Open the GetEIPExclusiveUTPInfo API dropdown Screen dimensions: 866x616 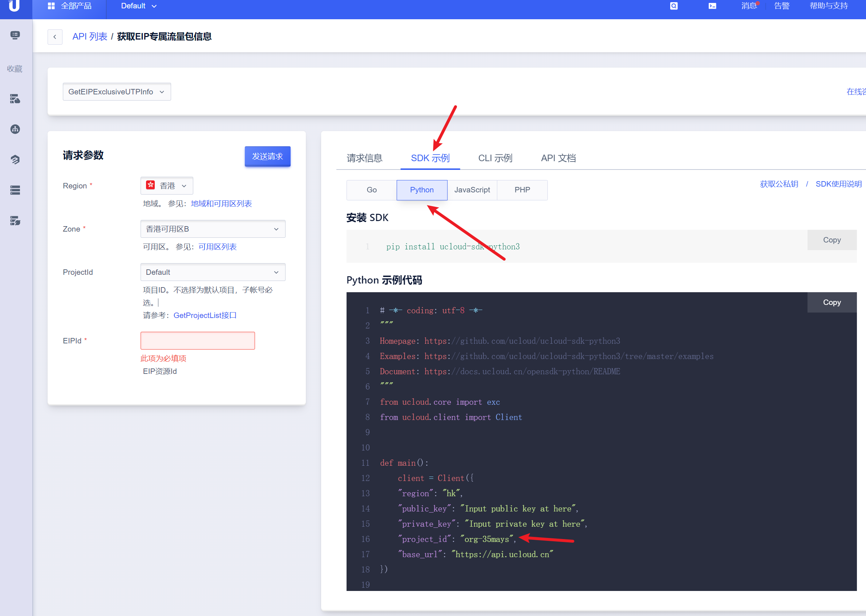coord(117,92)
